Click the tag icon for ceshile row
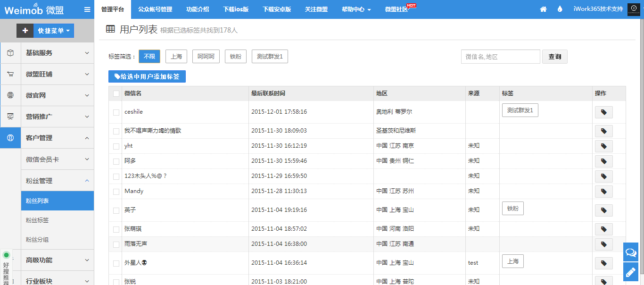The height and width of the screenshot is (285, 644). [x=603, y=112]
